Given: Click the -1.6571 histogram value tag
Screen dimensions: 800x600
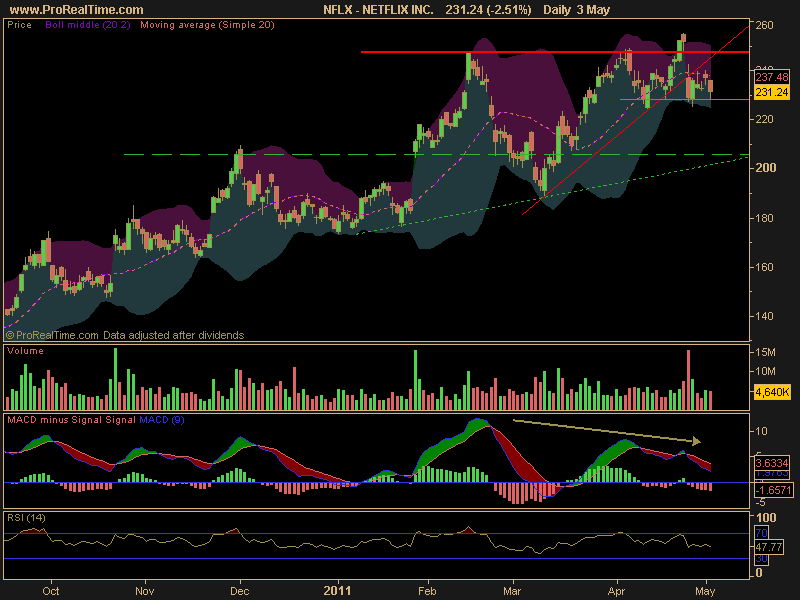Looking at the screenshot, I should click(x=773, y=490).
